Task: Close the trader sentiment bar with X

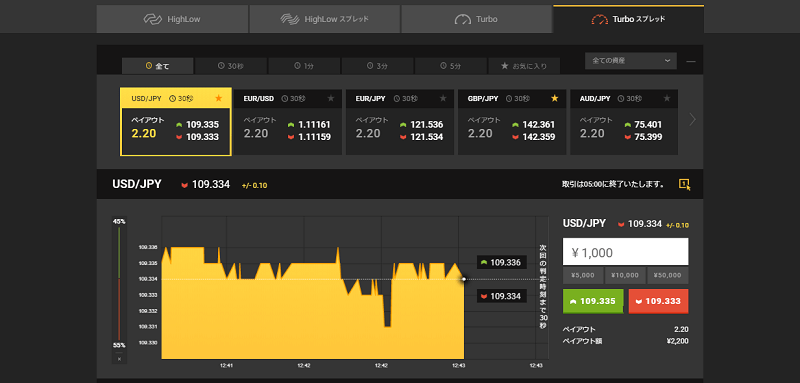Action: 119,359
